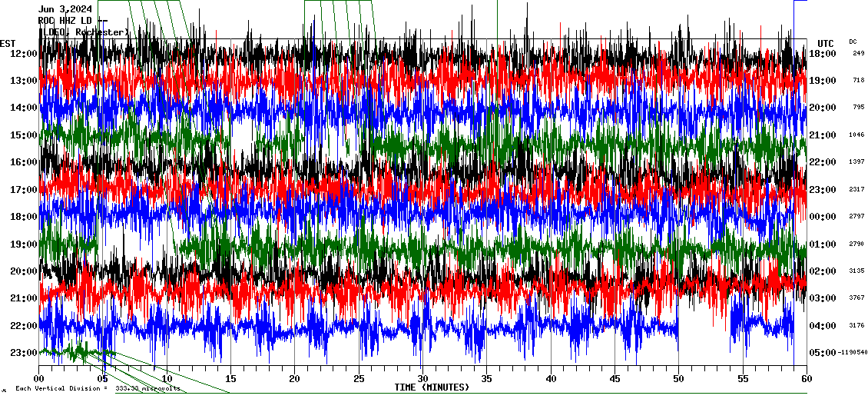Select the 45 minute tick label

click(x=614, y=379)
